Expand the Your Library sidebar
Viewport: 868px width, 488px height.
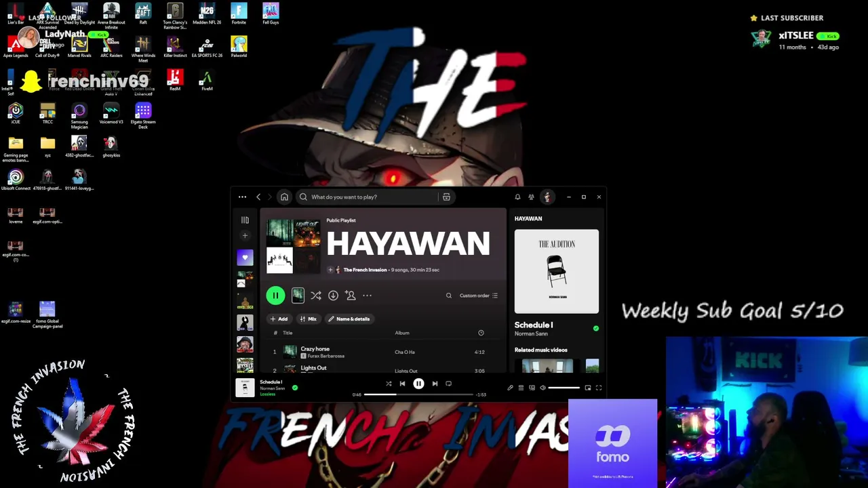[245, 220]
